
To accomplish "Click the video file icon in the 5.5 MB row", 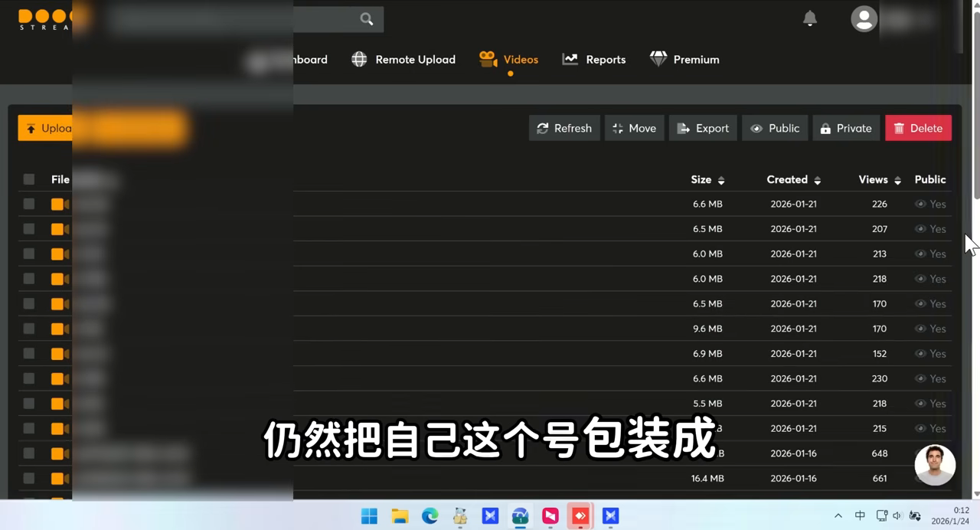I will coord(60,404).
